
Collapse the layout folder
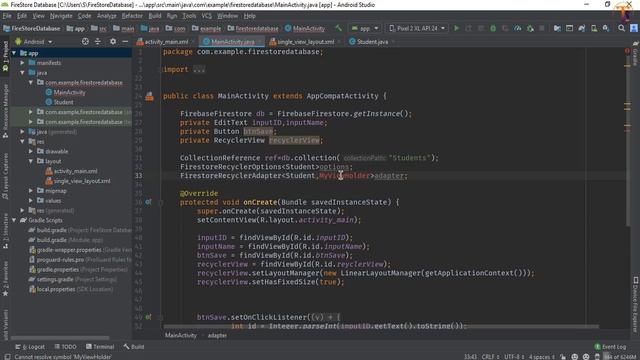click(31, 161)
